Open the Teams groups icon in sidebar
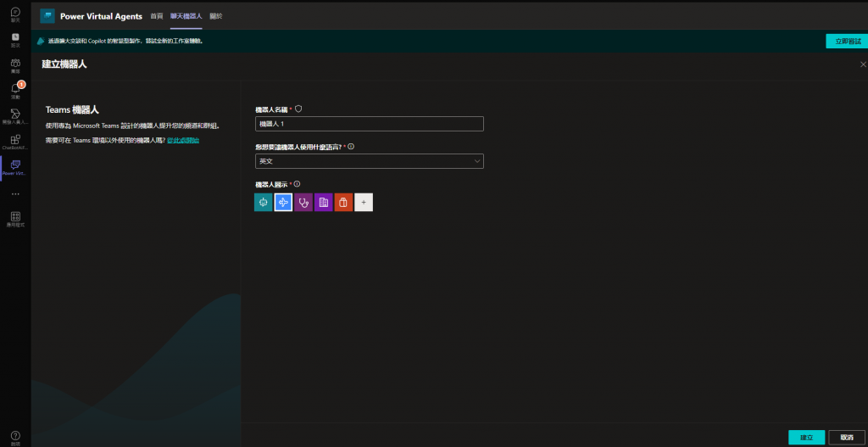Image resolution: width=868 pixels, height=447 pixels. 15,65
